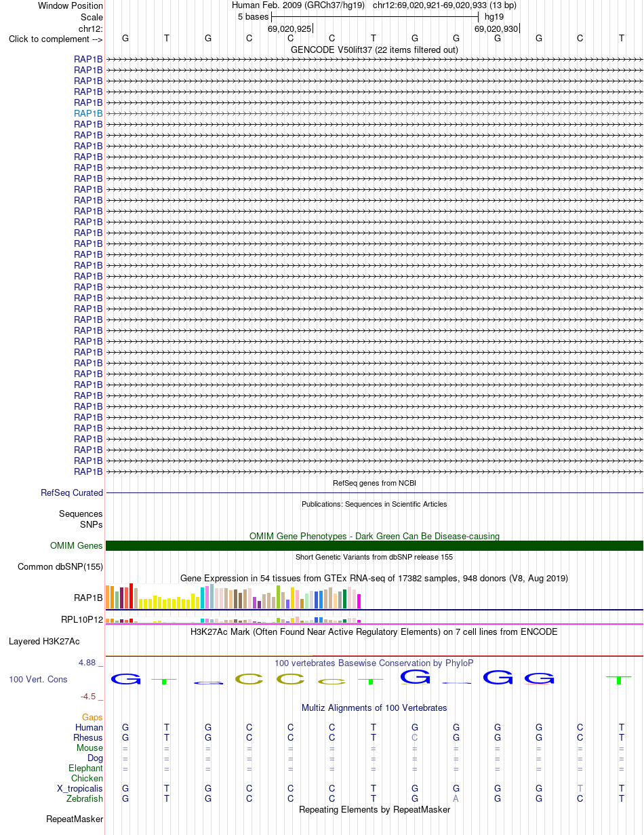Select the 'Dog' alignment row label
644x835 pixels.
coord(96,758)
